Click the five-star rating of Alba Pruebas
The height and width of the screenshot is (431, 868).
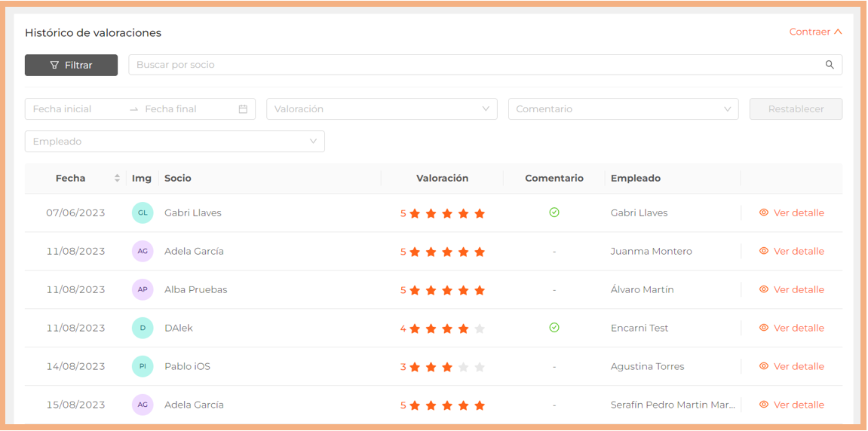click(x=443, y=290)
